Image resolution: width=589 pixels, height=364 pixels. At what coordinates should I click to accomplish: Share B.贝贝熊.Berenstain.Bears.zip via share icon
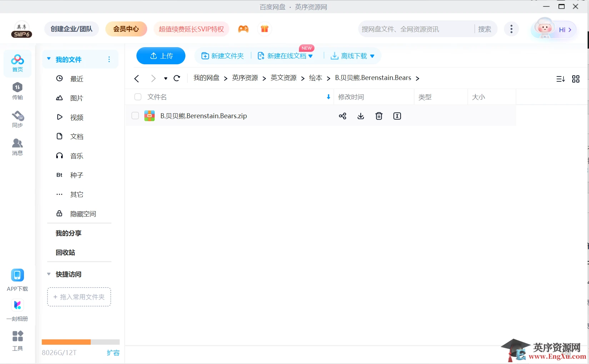tap(343, 116)
